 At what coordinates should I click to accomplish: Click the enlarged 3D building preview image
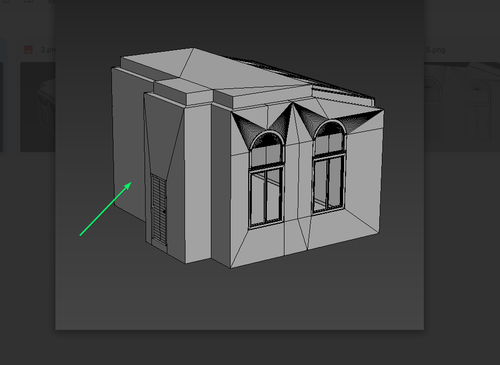tap(240, 165)
